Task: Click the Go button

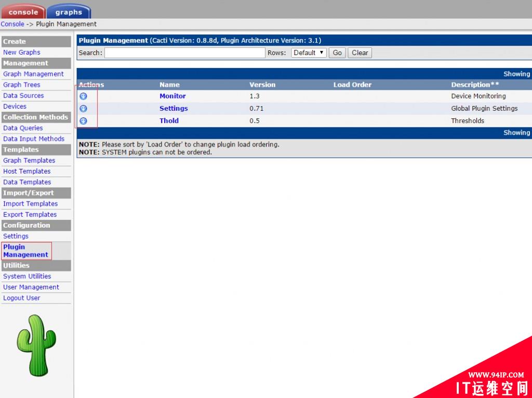Action: point(337,52)
